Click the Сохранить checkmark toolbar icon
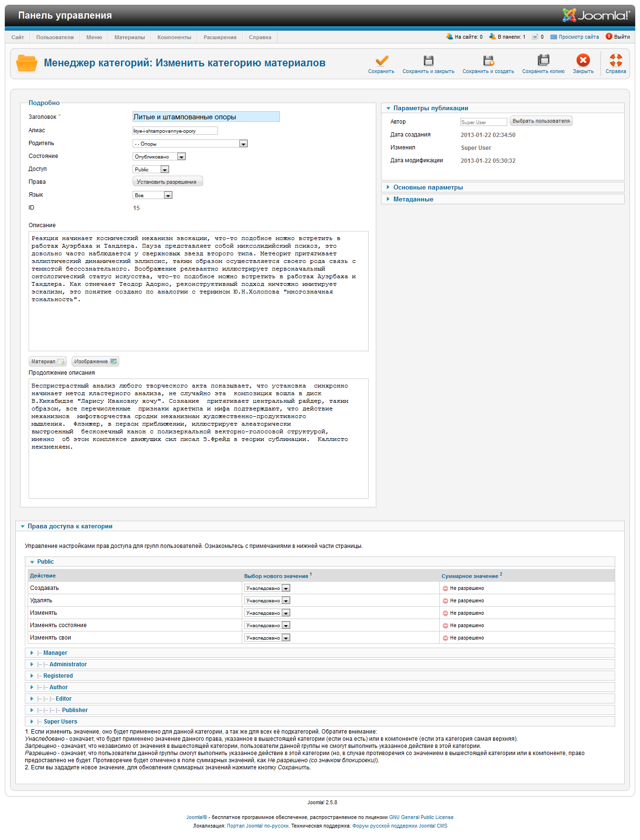This screenshot has height=840, width=640. point(382,61)
